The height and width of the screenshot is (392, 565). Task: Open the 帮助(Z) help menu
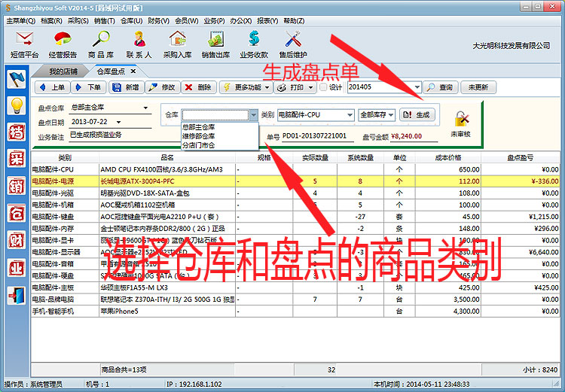[294, 21]
